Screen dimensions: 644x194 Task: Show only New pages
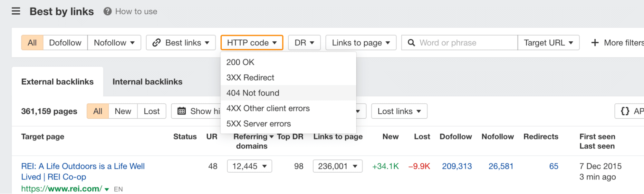coord(123,111)
